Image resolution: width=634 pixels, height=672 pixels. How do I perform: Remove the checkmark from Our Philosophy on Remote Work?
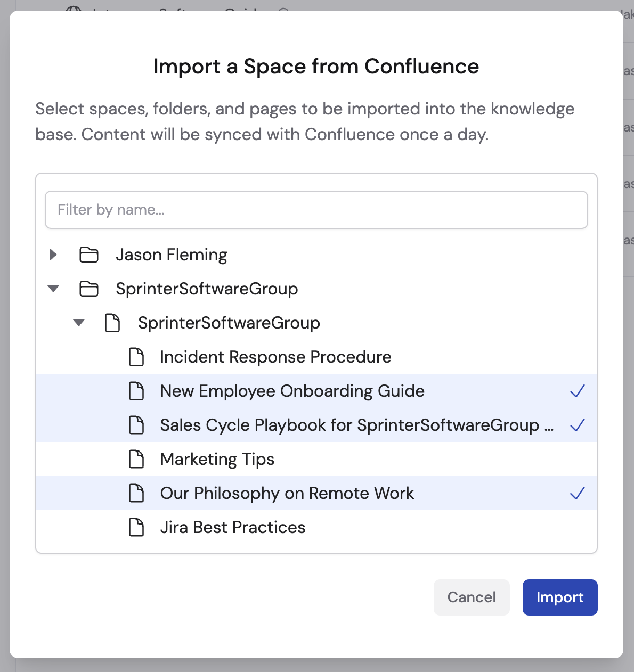[578, 493]
